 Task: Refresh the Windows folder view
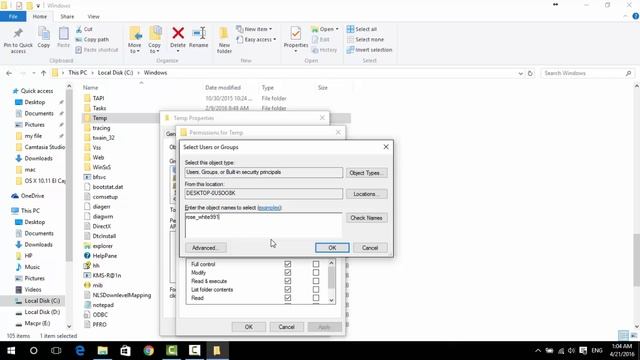(530, 73)
